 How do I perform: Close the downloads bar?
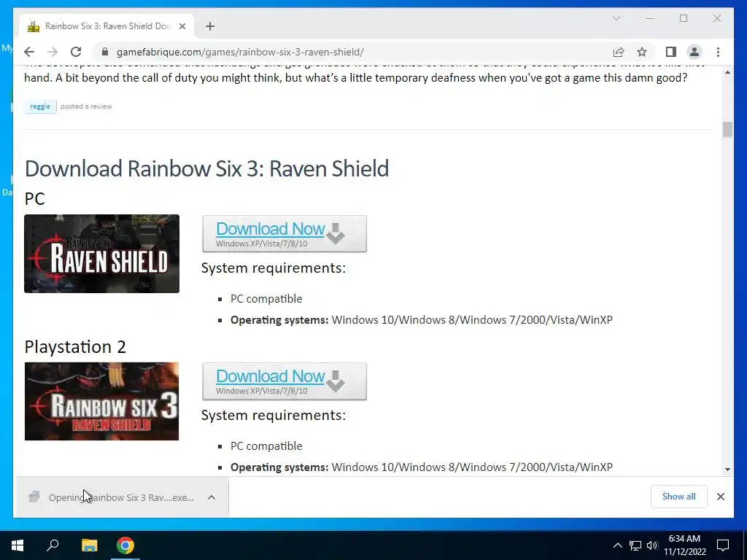[721, 497]
